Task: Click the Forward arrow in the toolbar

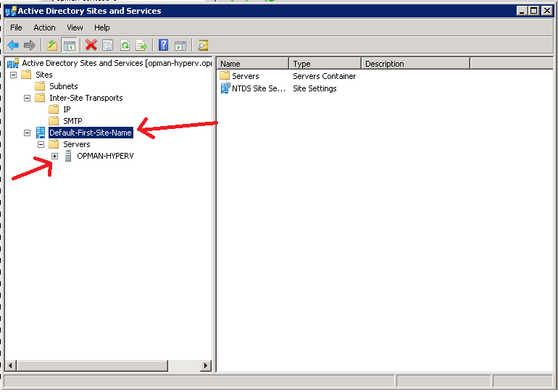Action: click(x=30, y=45)
